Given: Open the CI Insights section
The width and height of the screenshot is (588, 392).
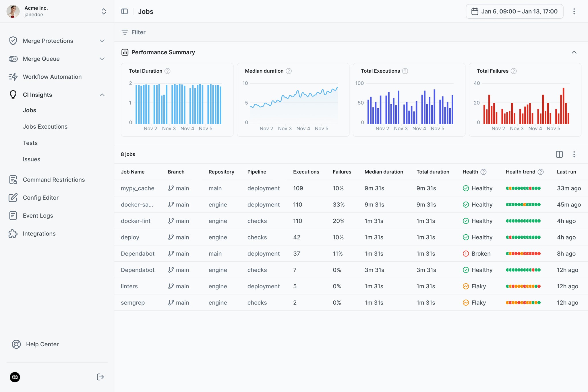Looking at the screenshot, I should pos(37,94).
